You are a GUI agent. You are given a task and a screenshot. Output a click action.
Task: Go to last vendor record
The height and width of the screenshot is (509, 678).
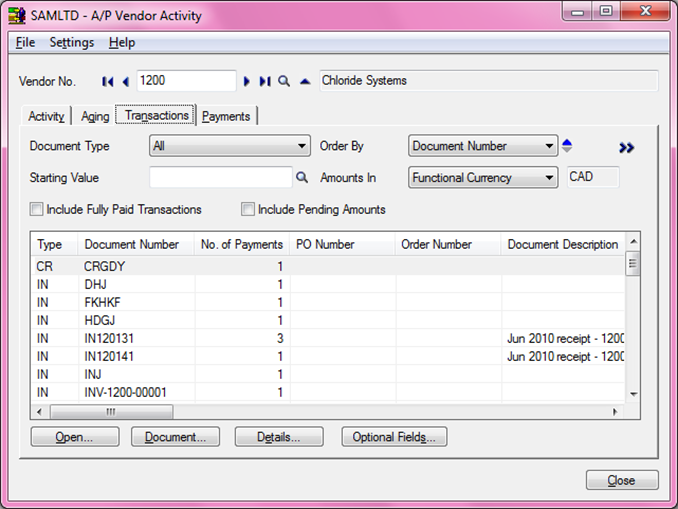(265, 81)
